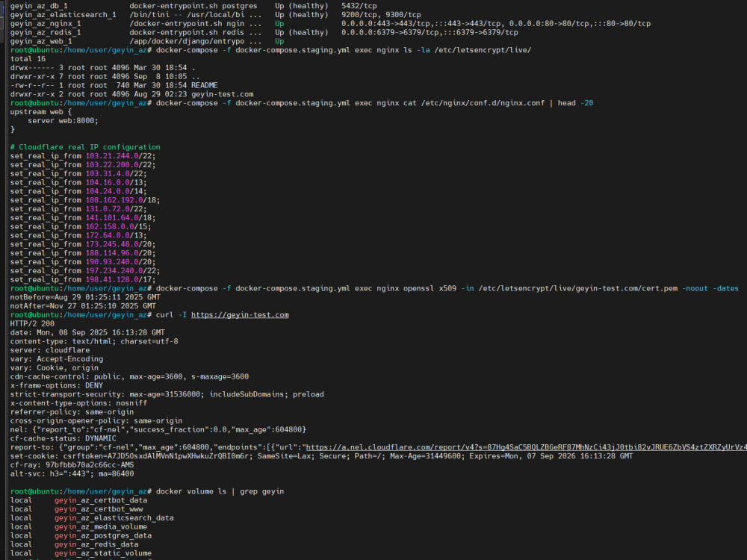Click the 'geyin-test.com' directory entry
This screenshot has height=560, width=747.
[223, 94]
